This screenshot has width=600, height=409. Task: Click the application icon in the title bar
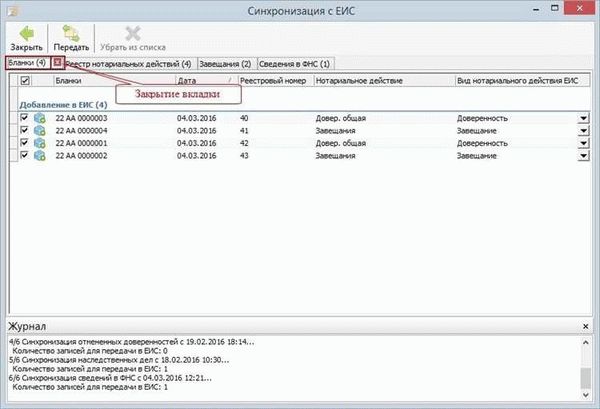[12, 11]
